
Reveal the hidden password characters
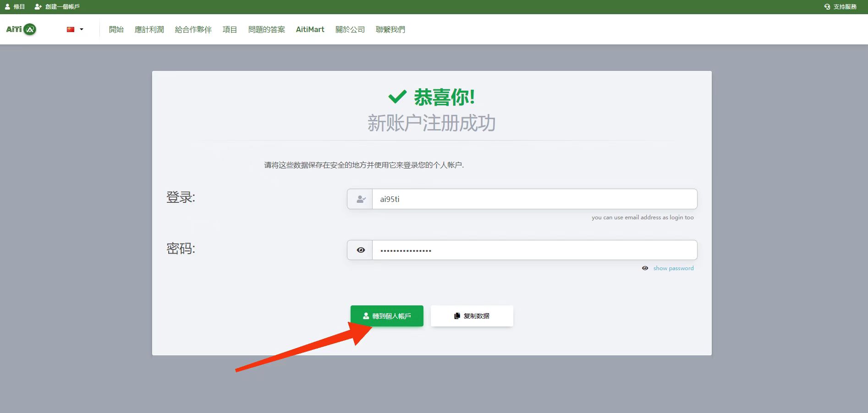673,268
